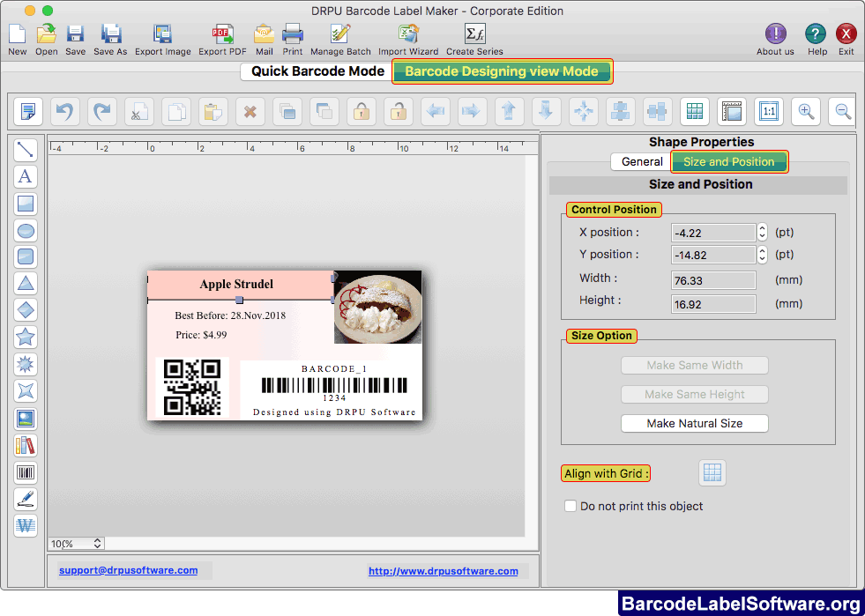Click the X position stepper arrows
The width and height of the screenshot is (865, 616).
click(762, 232)
